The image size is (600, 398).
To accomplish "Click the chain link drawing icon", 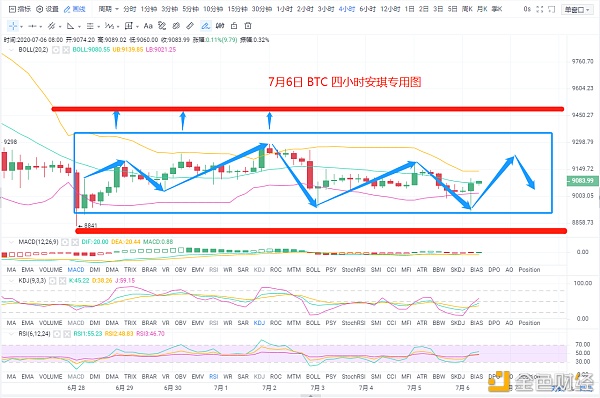I will [x=176, y=26].
